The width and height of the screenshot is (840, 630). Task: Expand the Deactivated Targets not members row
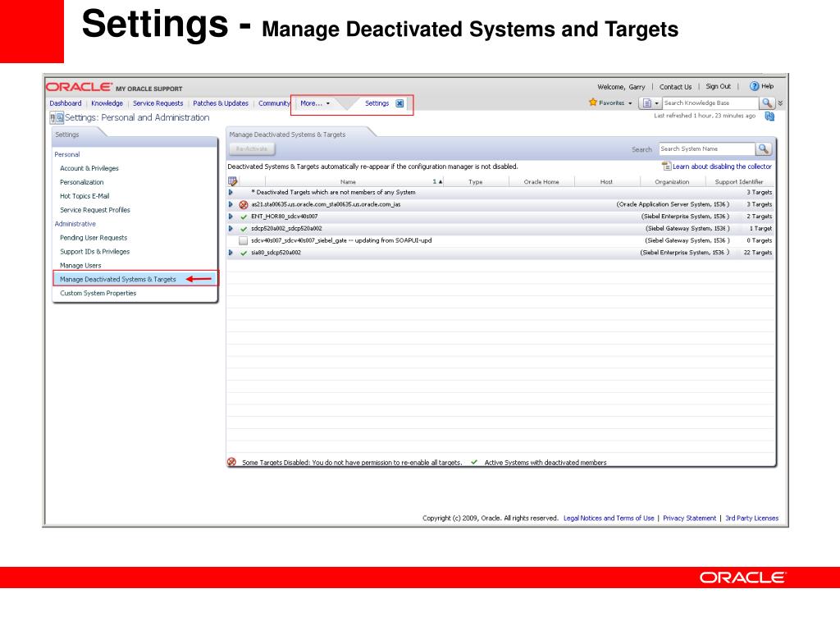(x=231, y=192)
